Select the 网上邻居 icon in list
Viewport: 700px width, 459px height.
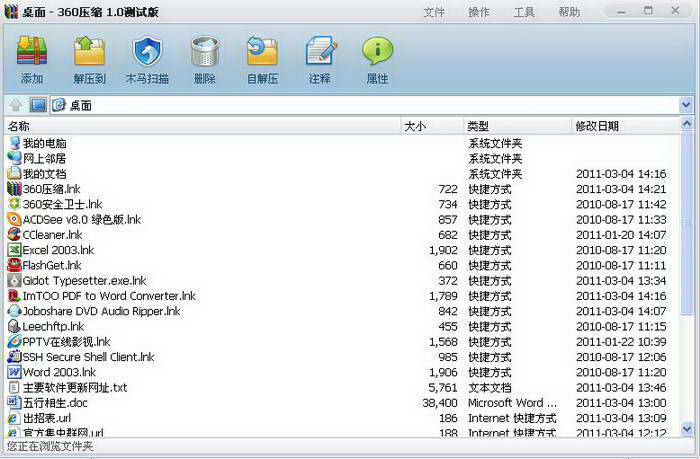point(14,159)
